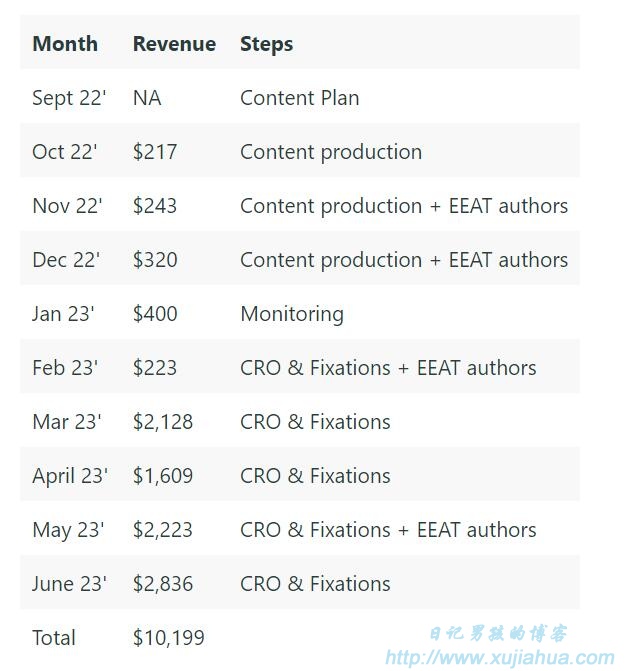Click the $10,199 total revenue value

169,638
